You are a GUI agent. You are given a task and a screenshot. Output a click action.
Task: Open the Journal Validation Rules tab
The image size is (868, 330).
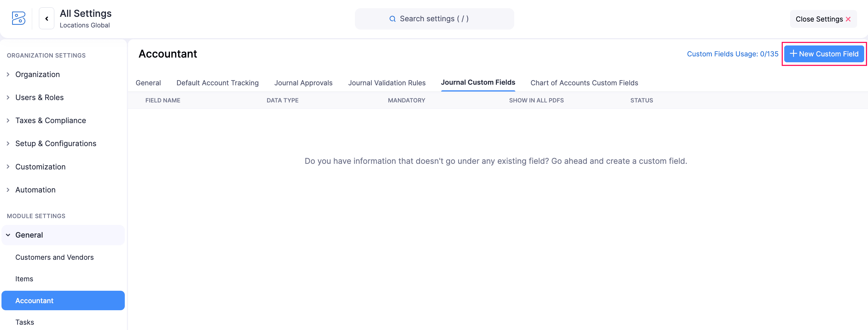point(386,83)
